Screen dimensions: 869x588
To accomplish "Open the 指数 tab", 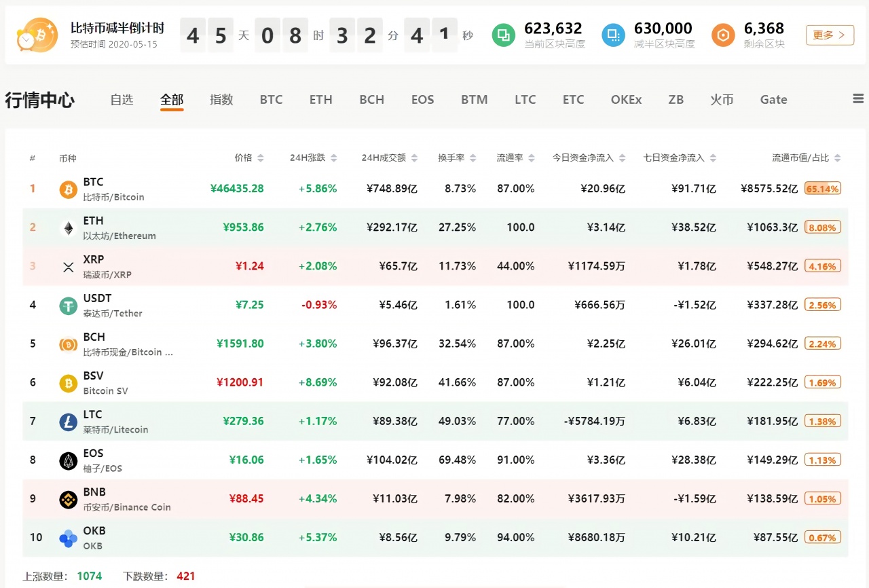I will [x=221, y=99].
